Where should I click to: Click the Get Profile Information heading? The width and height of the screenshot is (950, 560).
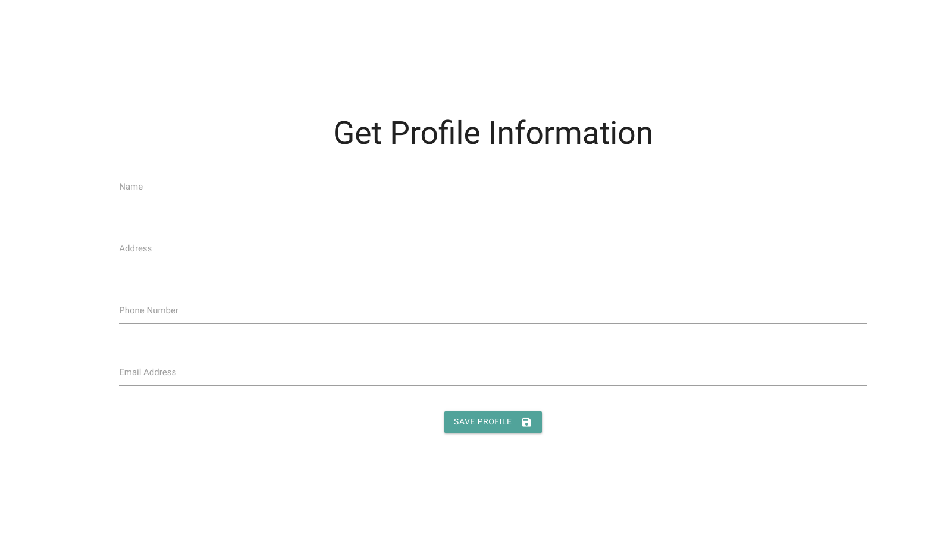point(493,133)
